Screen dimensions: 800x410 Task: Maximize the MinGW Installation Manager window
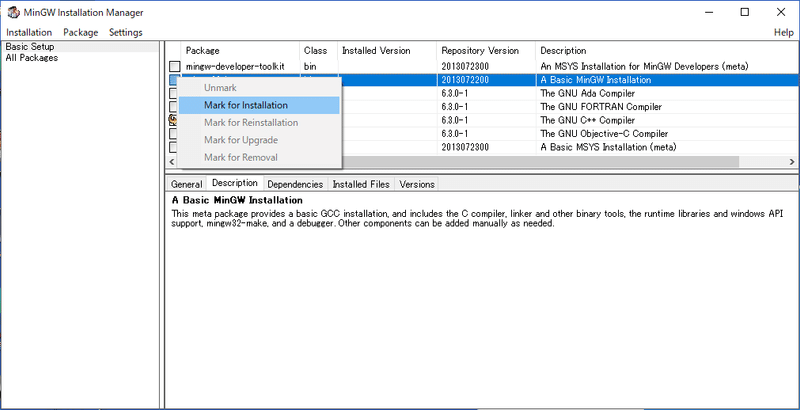click(745, 12)
